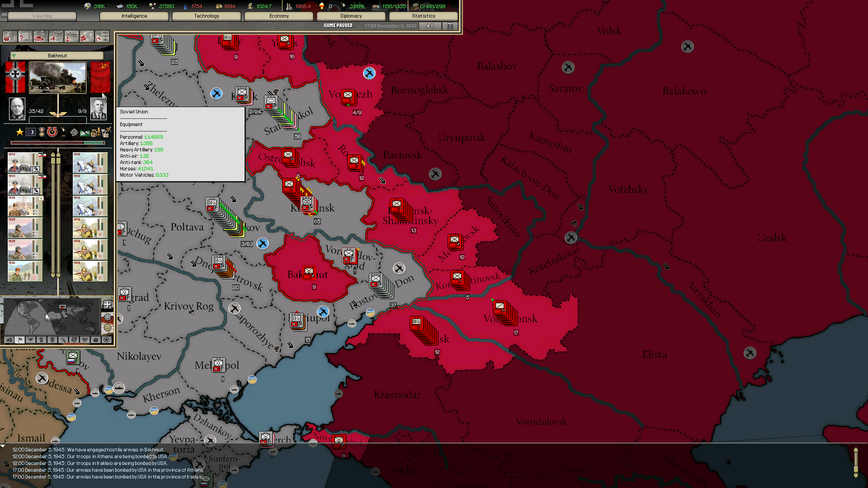The width and height of the screenshot is (868, 488).
Task: Click the Soviet commander portrait
Action: point(98,109)
